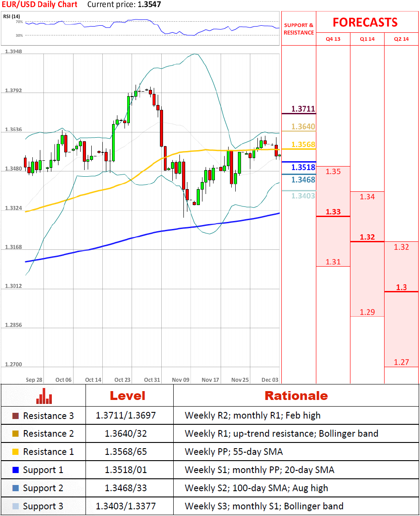Click the Level column header
The width and height of the screenshot is (420, 516).
128,396
